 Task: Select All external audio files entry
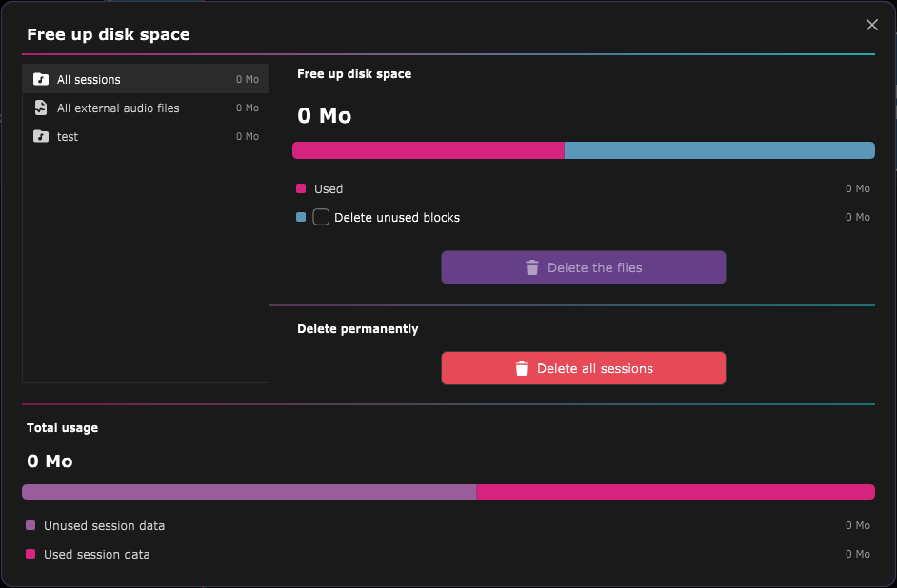click(146, 108)
